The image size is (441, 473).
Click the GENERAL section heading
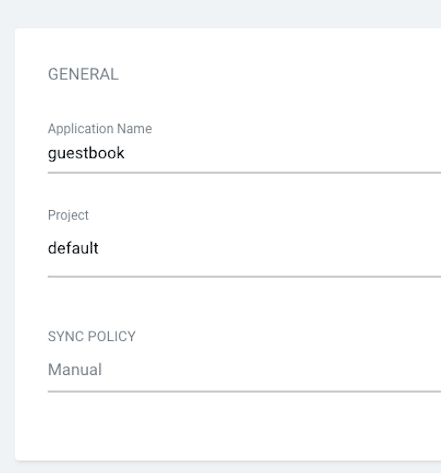(x=83, y=74)
